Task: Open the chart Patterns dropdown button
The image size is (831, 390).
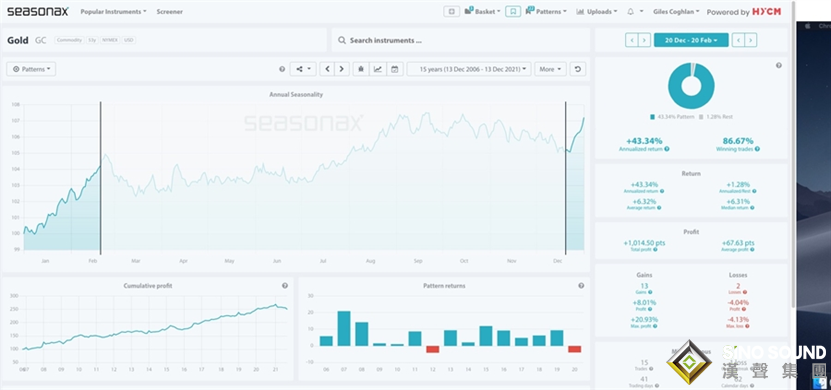Action: tap(31, 69)
